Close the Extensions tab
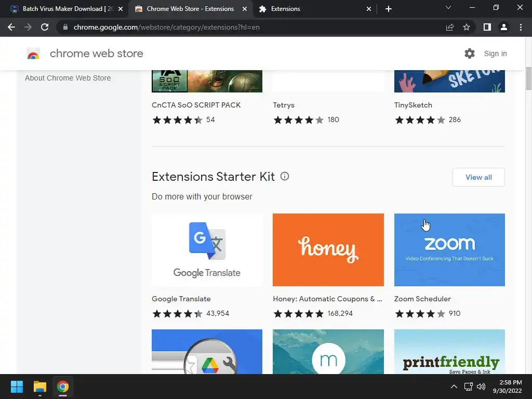This screenshot has height=399, width=532. [x=369, y=9]
